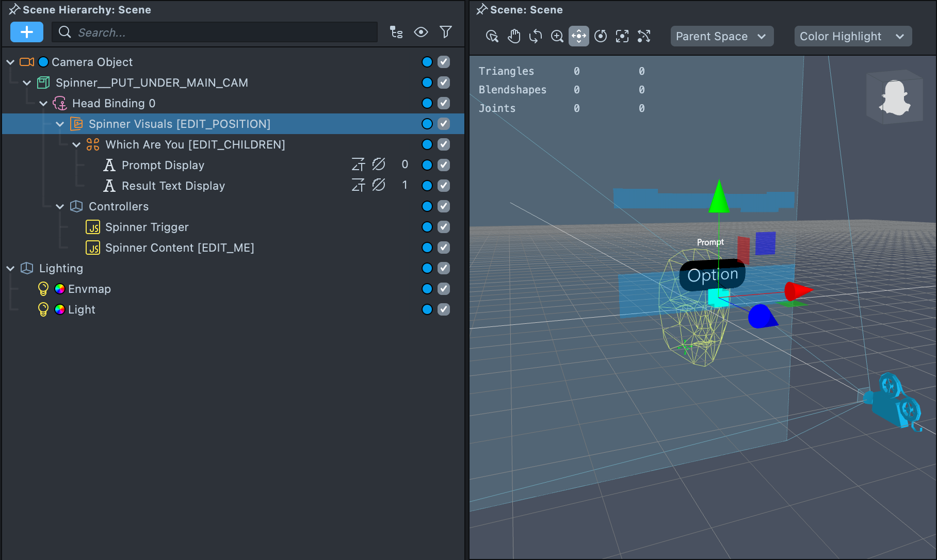
Task: Collapse the Lighting group
Action: click(10, 268)
